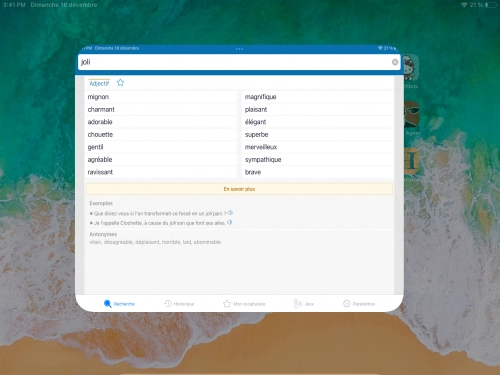Select the synonym mignon
Screen dimensions: 500x375
click(161, 97)
